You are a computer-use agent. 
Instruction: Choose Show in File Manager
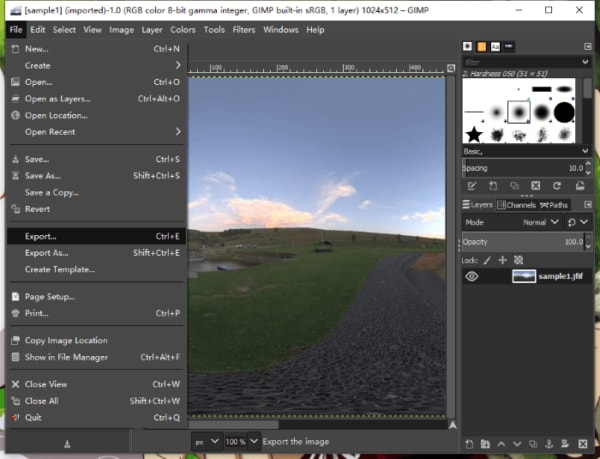(96, 357)
